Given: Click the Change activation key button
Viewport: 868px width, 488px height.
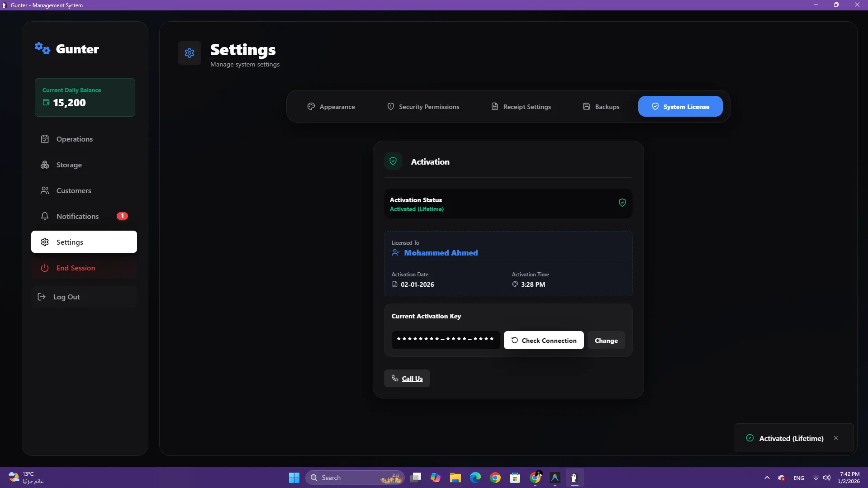Looking at the screenshot, I should tap(606, 340).
